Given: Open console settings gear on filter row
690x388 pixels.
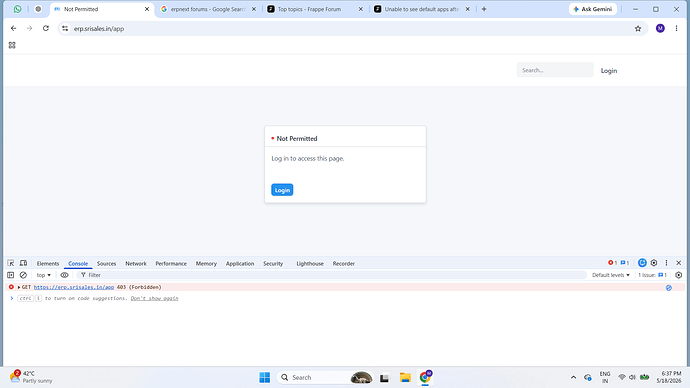Looking at the screenshot, I should pos(679,275).
